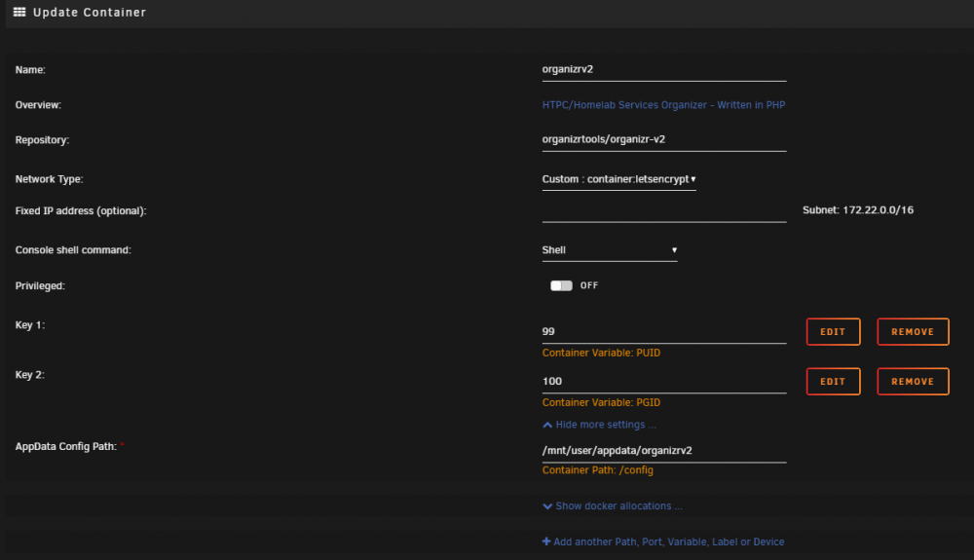Click the Repository: label
Viewport: 974px width, 560px height.
(42, 139)
